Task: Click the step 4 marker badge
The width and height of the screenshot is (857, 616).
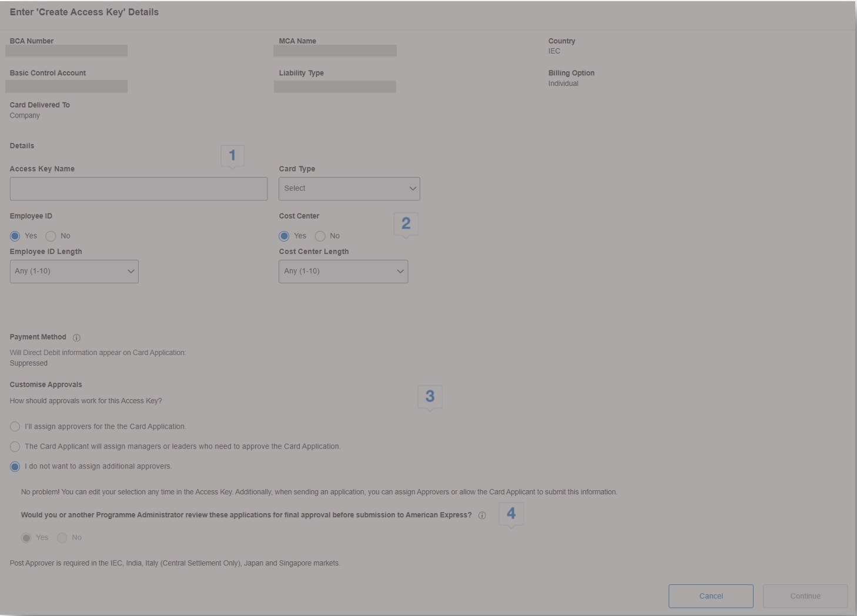Action: (x=511, y=513)
